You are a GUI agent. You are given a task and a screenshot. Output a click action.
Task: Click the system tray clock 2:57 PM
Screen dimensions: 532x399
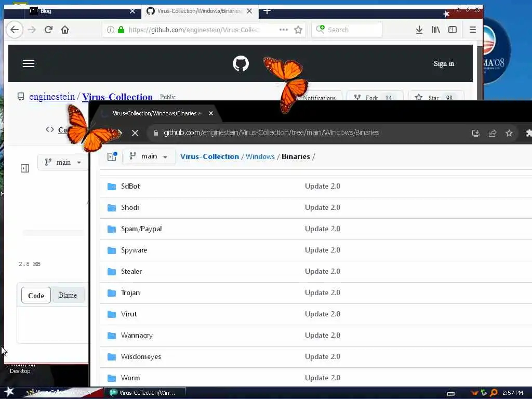(x=513, y=393)
